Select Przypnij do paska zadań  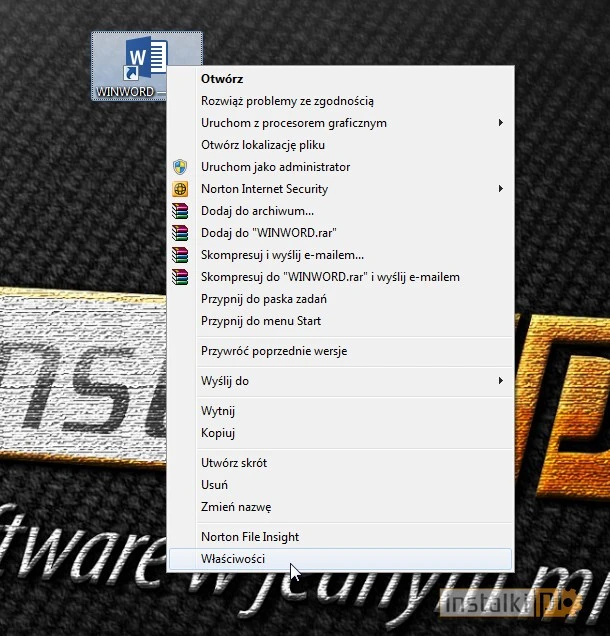click(x=264, y=299)
